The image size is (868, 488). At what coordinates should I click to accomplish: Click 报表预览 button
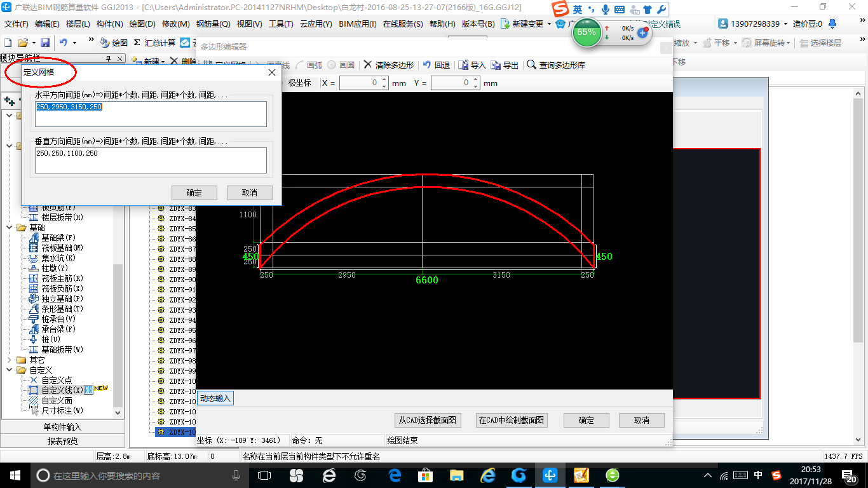point(62,441)
